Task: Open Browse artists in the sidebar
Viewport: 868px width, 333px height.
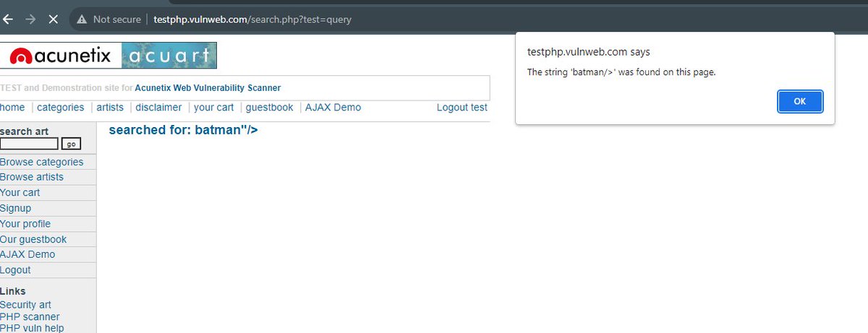Action: pos(32,177)
